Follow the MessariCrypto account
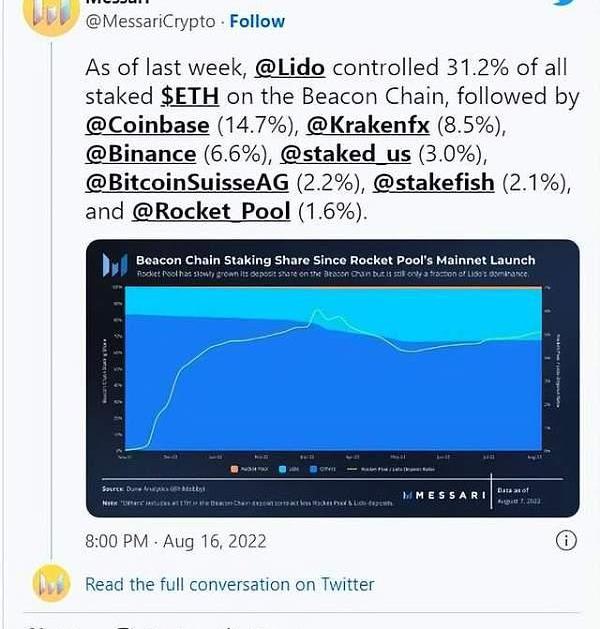The height and width of the screenshot is (629, 600). 257,21
